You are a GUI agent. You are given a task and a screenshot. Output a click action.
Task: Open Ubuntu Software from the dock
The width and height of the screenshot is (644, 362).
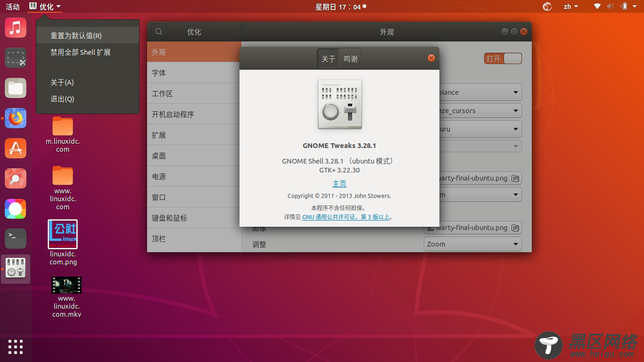[16, 148]
